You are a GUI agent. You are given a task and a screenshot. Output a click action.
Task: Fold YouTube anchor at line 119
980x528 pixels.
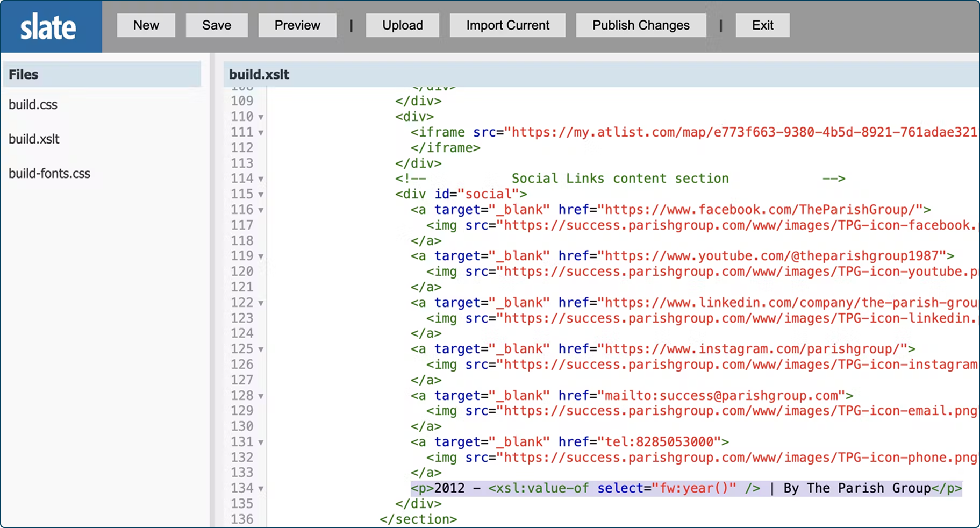point(261,256)
